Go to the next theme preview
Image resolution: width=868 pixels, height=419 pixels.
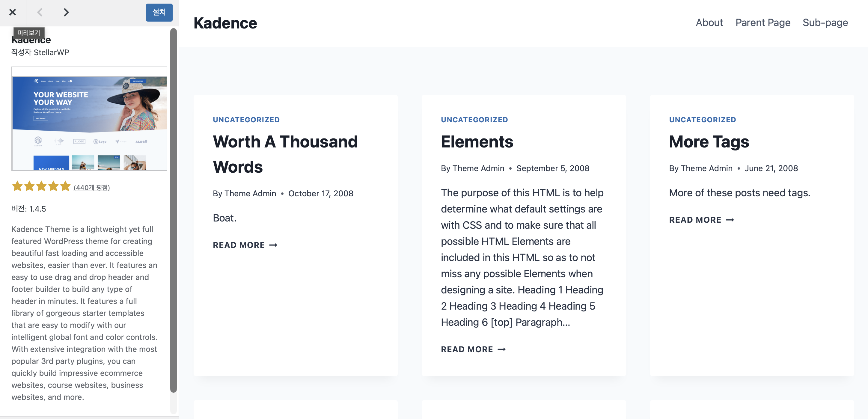coord(66,13)
